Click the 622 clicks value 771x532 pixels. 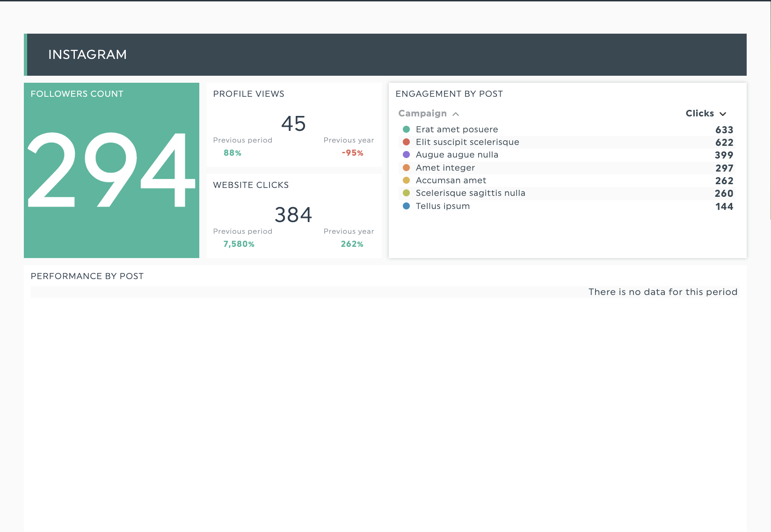point(724,143)
